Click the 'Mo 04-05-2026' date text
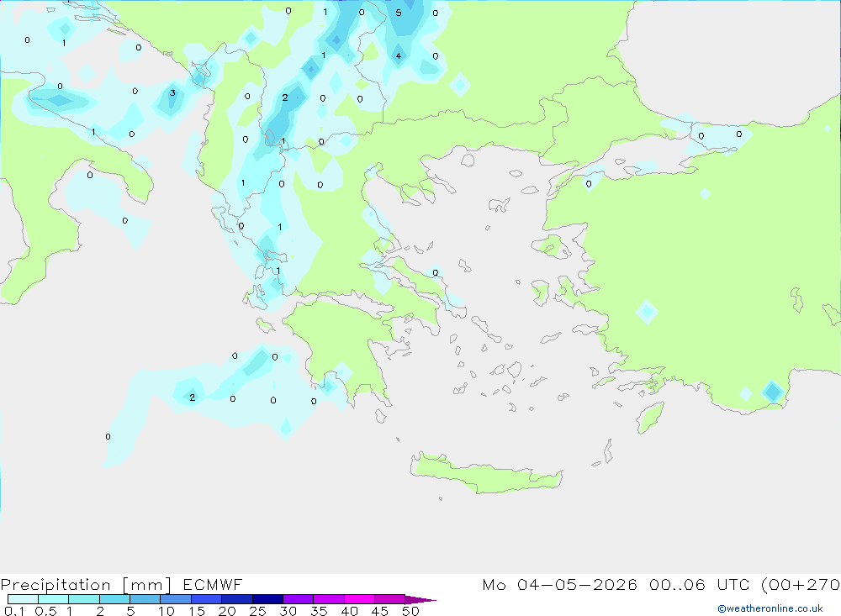Viewport: 841px width, 616px height. [x=559, y=584]
